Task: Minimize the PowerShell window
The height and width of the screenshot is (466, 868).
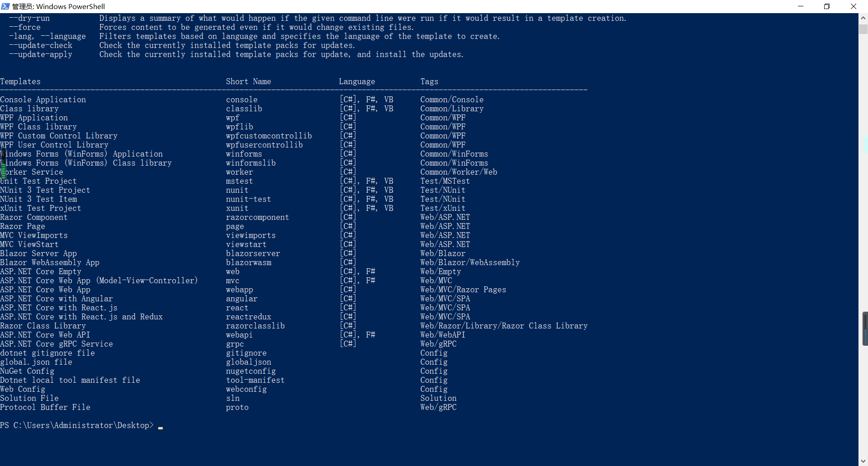Action: click(801, 6)
